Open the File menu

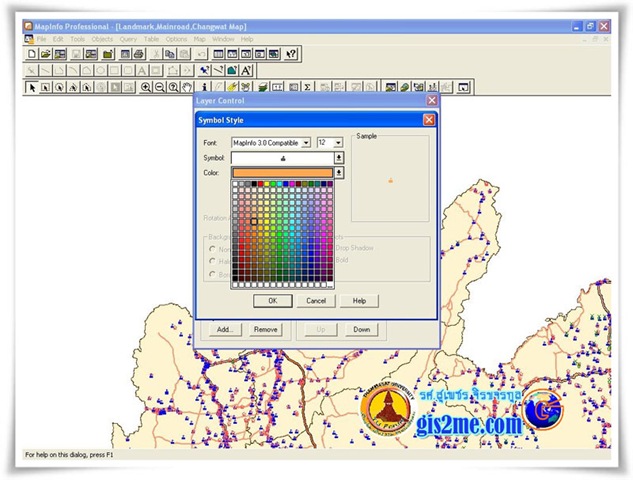(x=41, y=39)
